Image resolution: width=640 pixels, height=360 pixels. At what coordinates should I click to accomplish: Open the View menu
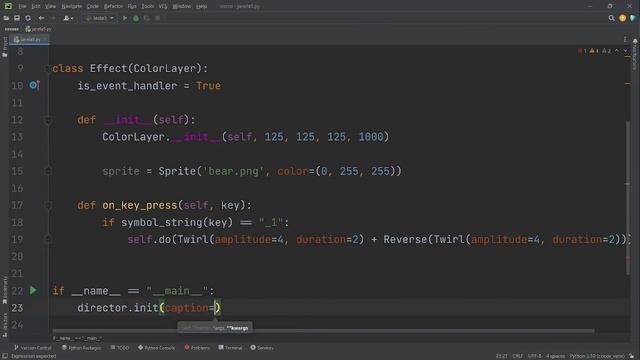[x=50, y=6]
